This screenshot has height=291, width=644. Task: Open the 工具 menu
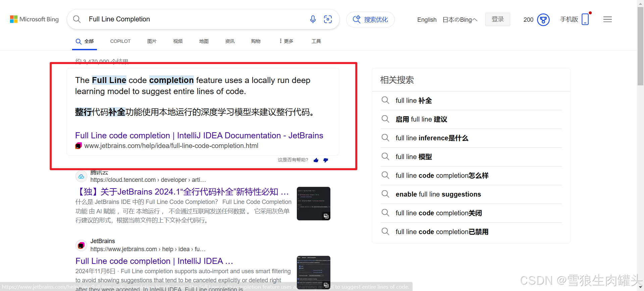pyautogui.click(x=316, y=41)
